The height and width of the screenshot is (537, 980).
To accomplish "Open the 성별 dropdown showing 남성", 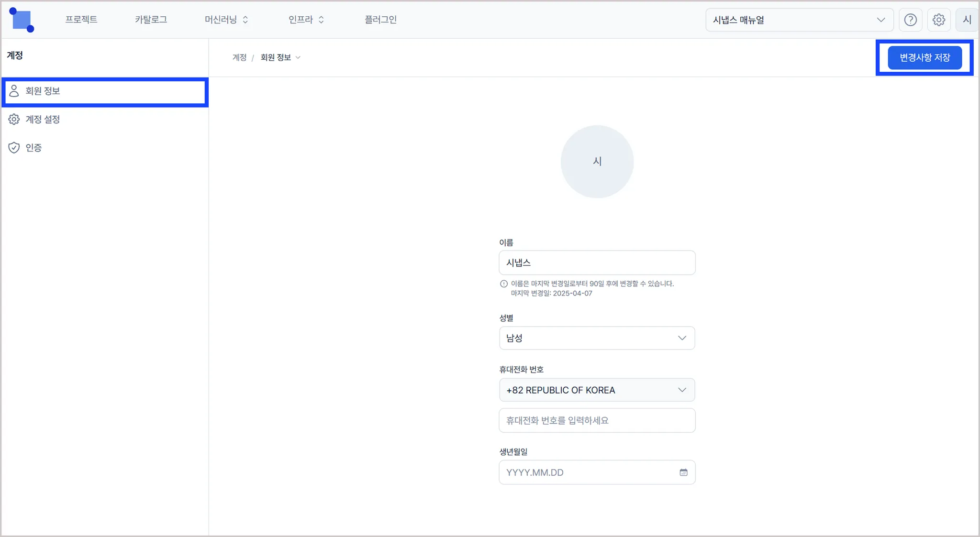I will tap(597, 338).
